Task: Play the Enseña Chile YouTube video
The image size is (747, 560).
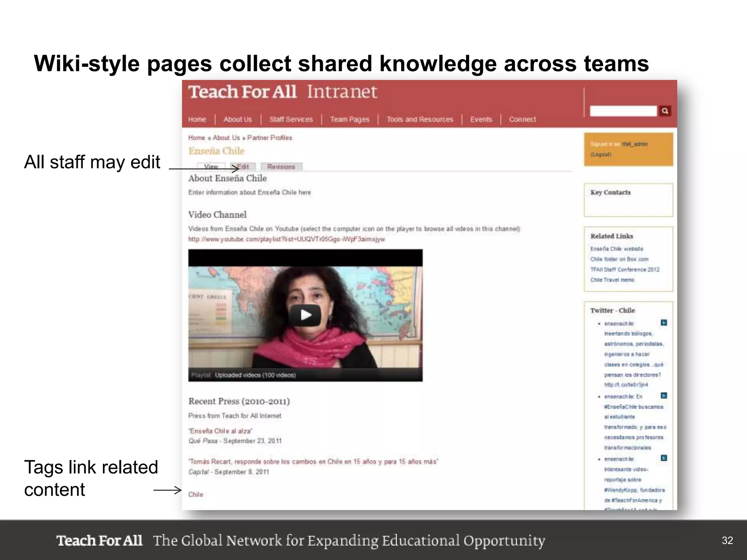Action: [x=305, y=315]
